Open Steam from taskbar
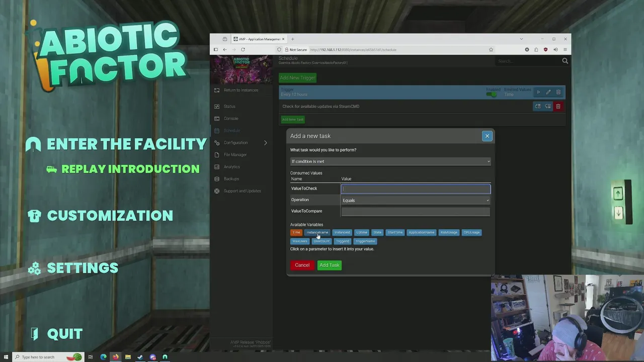This screenshot has width=644, height=362. pyautogui.click(x=140, y=357)
